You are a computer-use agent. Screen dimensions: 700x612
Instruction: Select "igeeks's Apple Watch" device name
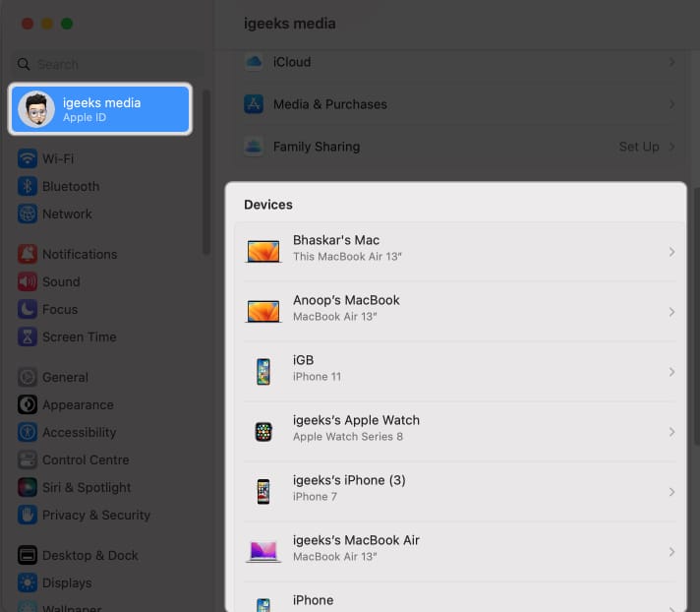[356, 420]
